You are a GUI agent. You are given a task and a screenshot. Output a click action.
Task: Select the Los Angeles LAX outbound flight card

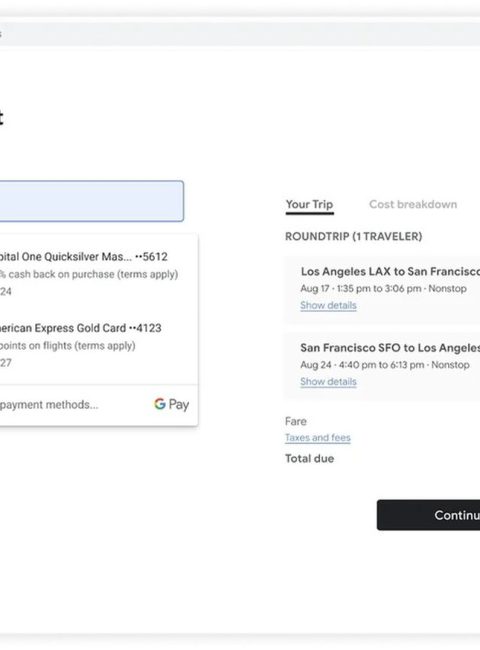[382, 289]
